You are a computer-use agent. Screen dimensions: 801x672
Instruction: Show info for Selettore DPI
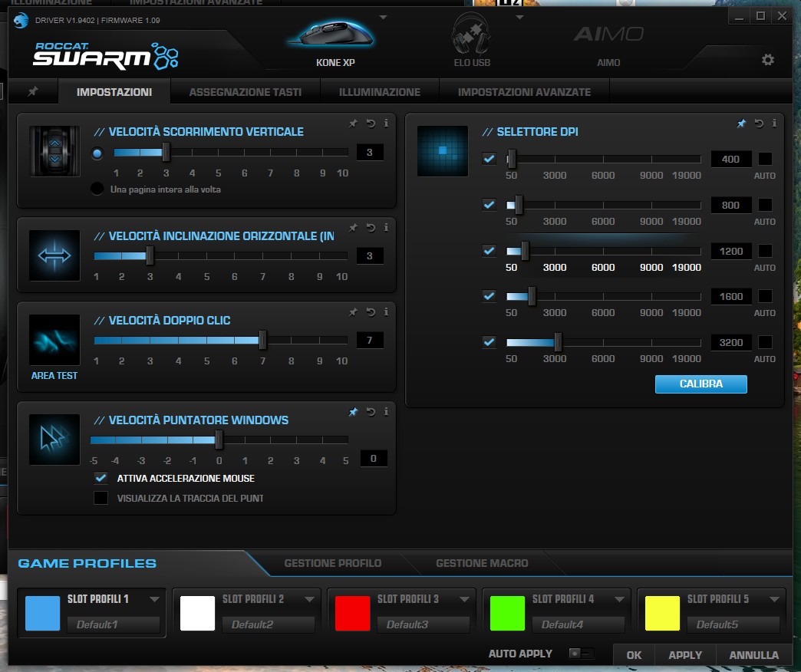(774, 123)
